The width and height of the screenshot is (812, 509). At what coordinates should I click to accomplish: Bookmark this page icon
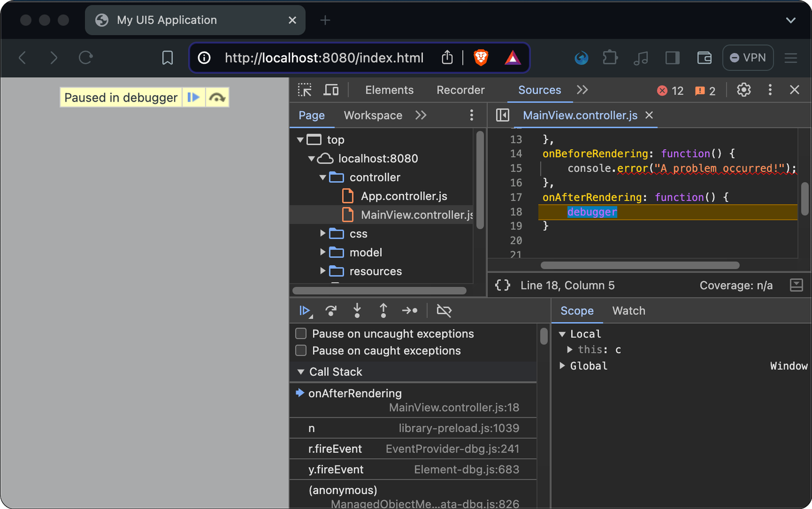pyautogui.click(x=167, y=58)
